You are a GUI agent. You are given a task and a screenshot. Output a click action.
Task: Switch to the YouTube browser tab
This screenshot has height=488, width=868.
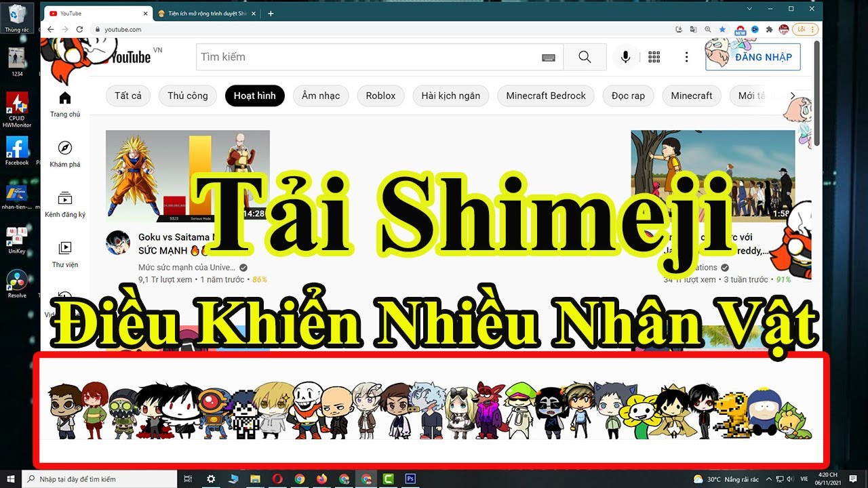(x=97, y=14)
